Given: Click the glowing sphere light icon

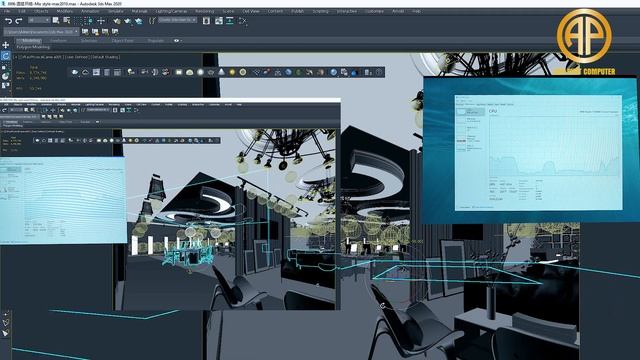Looking at the screenshot, I should click(x=200, y=72).
